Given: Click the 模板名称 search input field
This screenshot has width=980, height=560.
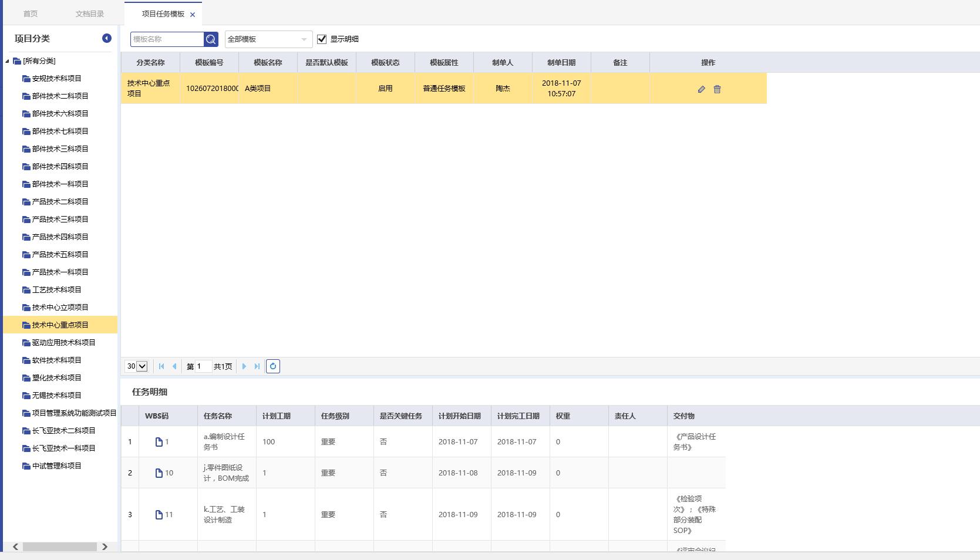Looking at the screenshot, I should (x=167, y=39).
